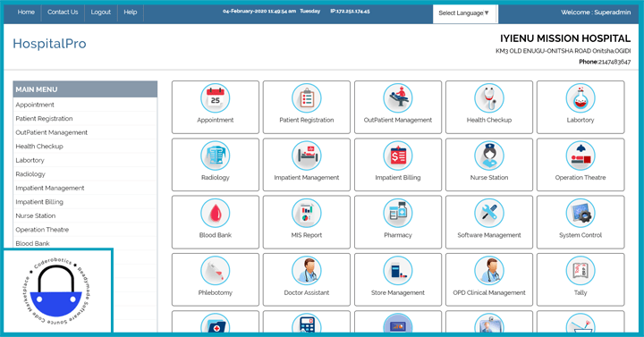This screenshot has height=337, width=644.
Task: Open Health Checkup stethoscope icon tile
Action: click(x=488, y=107)
